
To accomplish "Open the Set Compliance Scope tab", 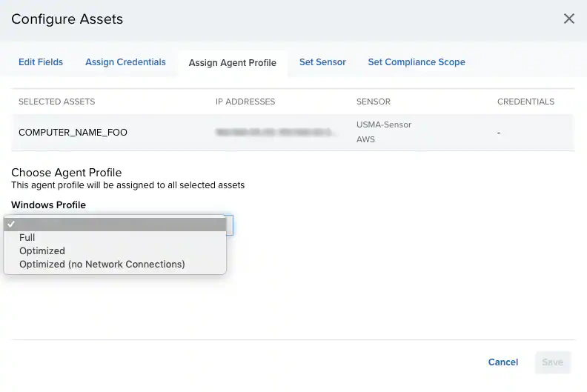I will coord(417,62).
